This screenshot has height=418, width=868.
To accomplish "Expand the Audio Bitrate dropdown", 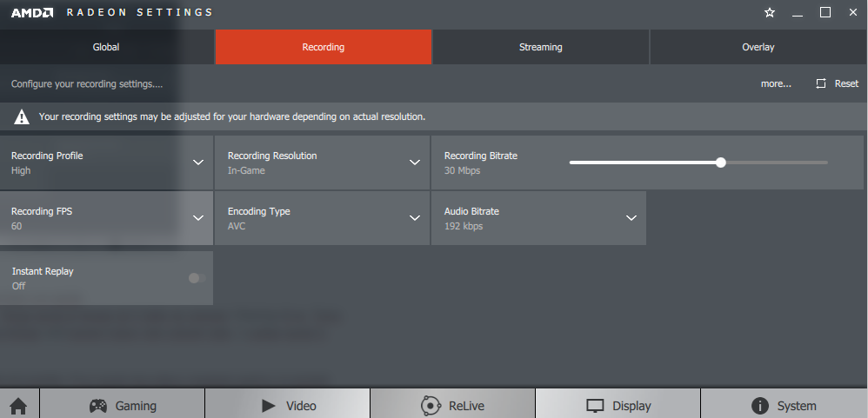I will [x=631, y=218].
